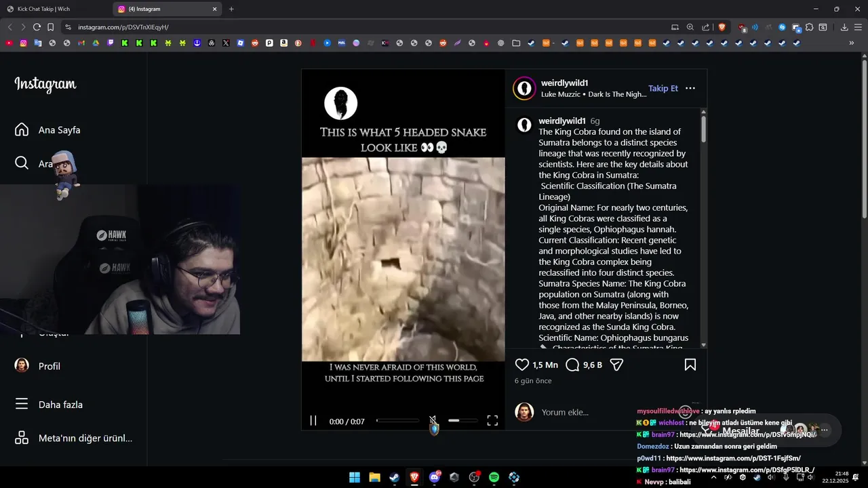Show hidden system tray icons
This screenshot has width=868, height=488.
tap(713, 477)
